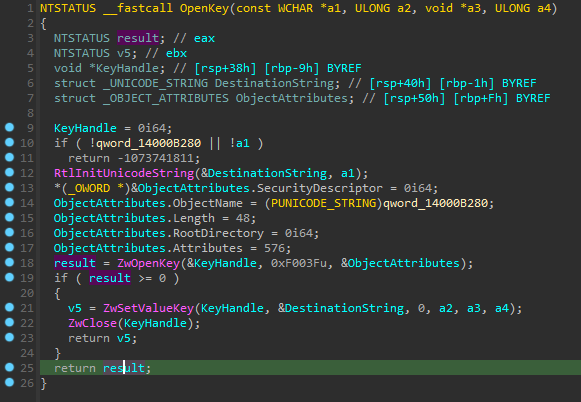Select the 0xF003Fu access mask value
The height and width of the screenshot is (402, 581).
299,263
